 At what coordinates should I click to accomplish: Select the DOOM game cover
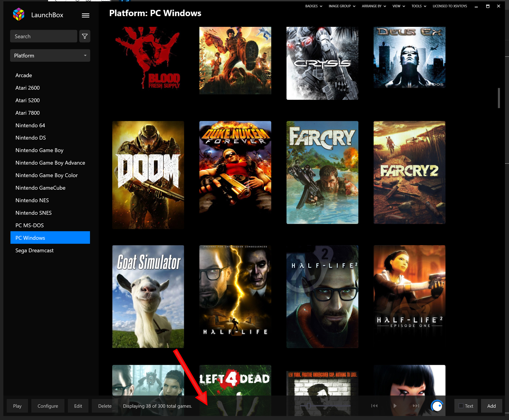click(x=148, y=175)
